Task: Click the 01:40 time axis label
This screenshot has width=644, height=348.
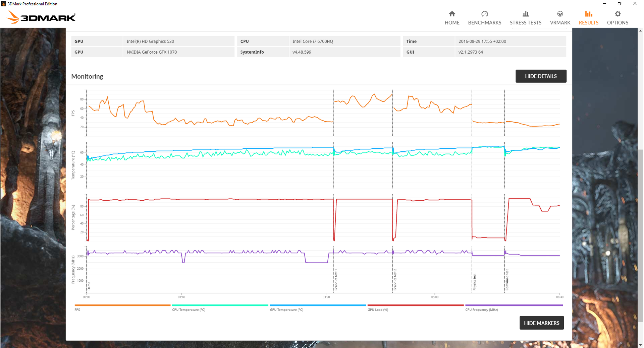Action: point(181,297)
